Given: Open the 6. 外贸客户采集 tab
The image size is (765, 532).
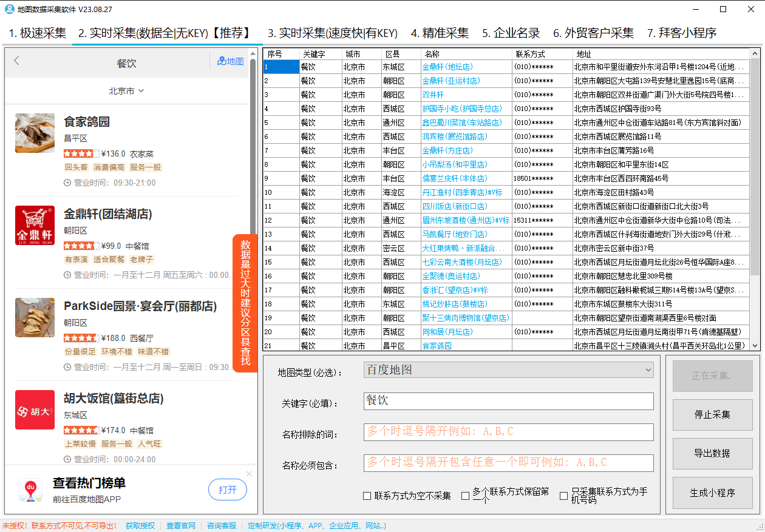Looking at the screenshot, I should [x=594, y=33].
